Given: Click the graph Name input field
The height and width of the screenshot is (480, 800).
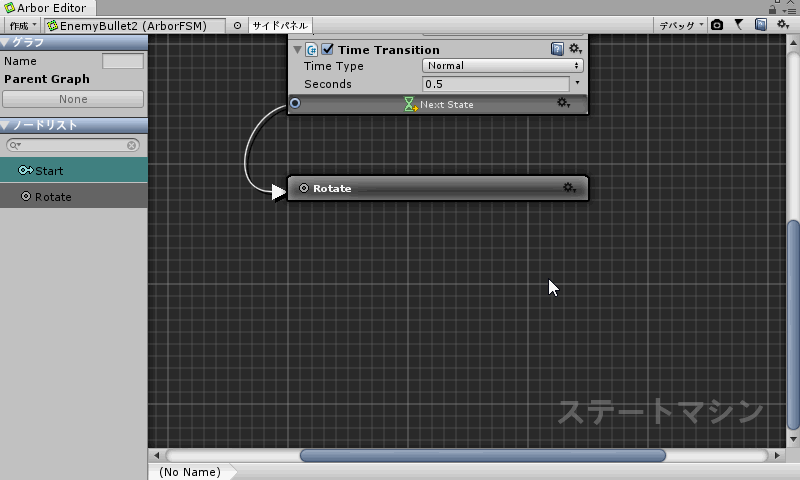Looking at the screenshot, I should [123, 61].
